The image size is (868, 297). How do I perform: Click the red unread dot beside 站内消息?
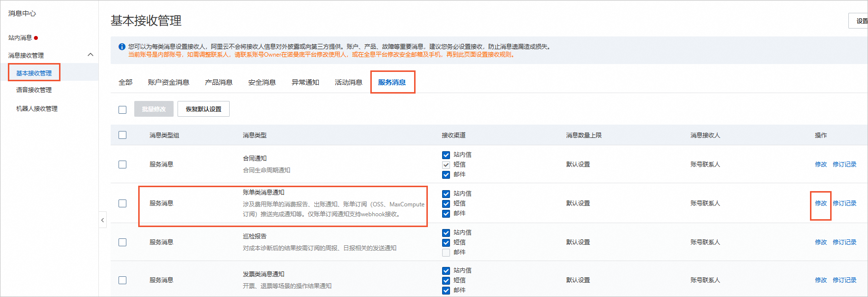coord(36,38)
